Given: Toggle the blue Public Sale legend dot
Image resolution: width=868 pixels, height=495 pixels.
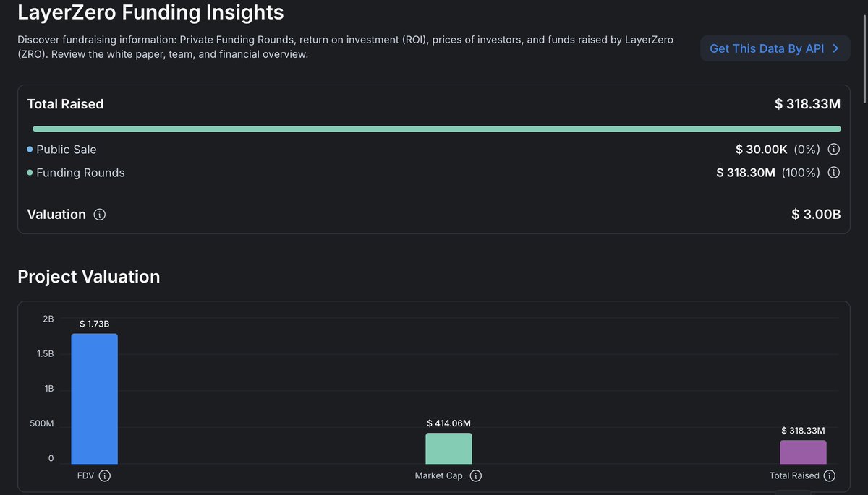Looking at the screenshot, I should tap(28, 149).
